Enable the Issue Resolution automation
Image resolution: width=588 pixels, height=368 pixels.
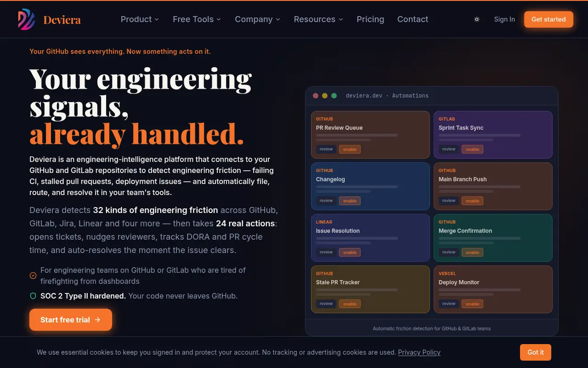click(350, 252)
